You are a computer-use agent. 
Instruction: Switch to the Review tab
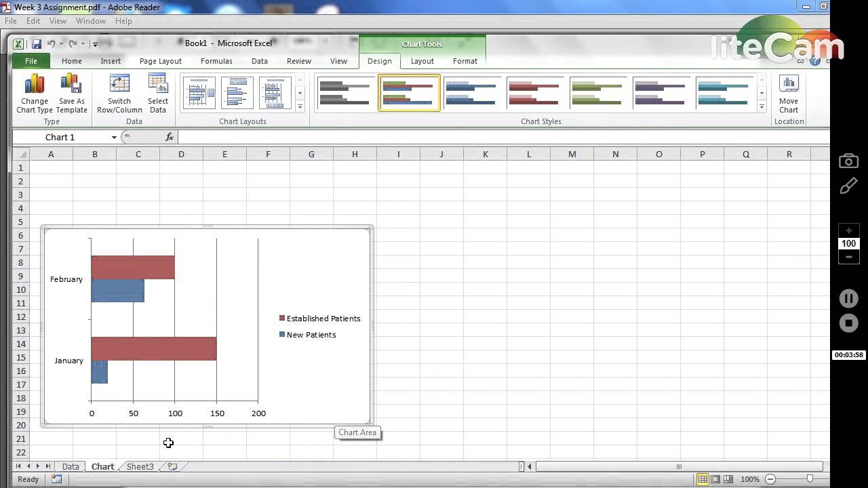click(299, 61)
